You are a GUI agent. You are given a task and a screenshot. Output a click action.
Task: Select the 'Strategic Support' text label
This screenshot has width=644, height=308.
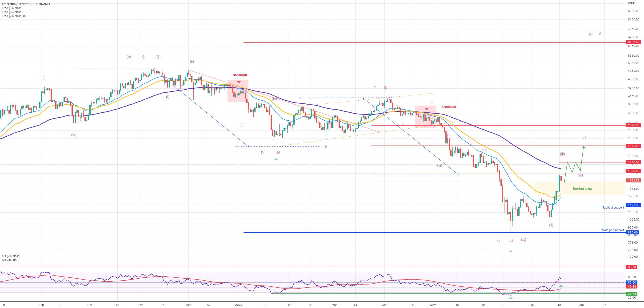click(612, 230)
